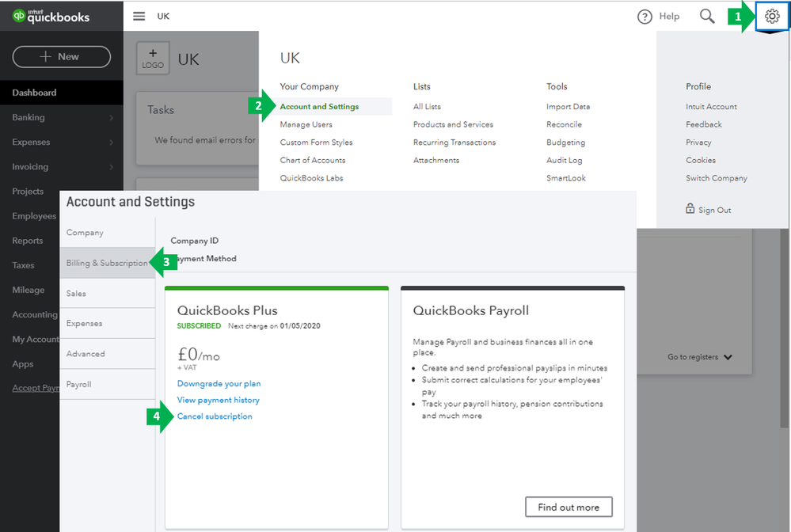
Task: Click the Help text label
Action: pos(669,16)
